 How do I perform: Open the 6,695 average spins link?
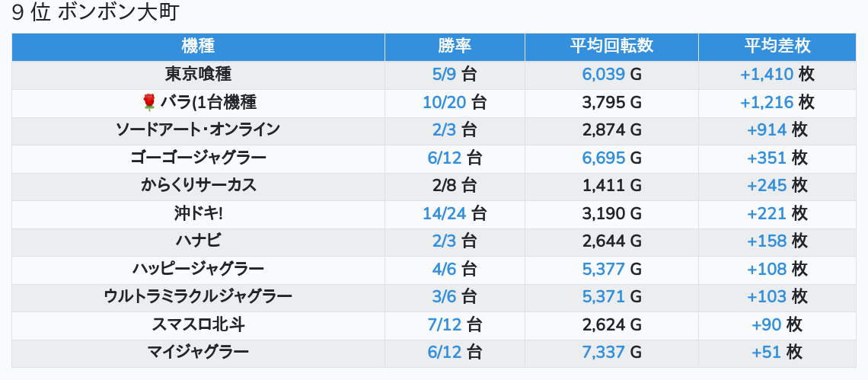coord(603,158)
